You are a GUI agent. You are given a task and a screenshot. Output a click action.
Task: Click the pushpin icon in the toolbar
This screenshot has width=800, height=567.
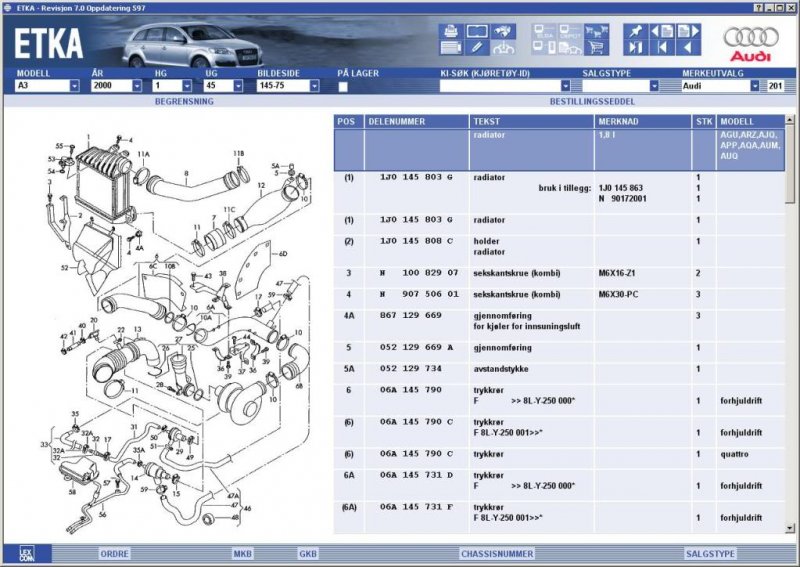coord(635,31)
